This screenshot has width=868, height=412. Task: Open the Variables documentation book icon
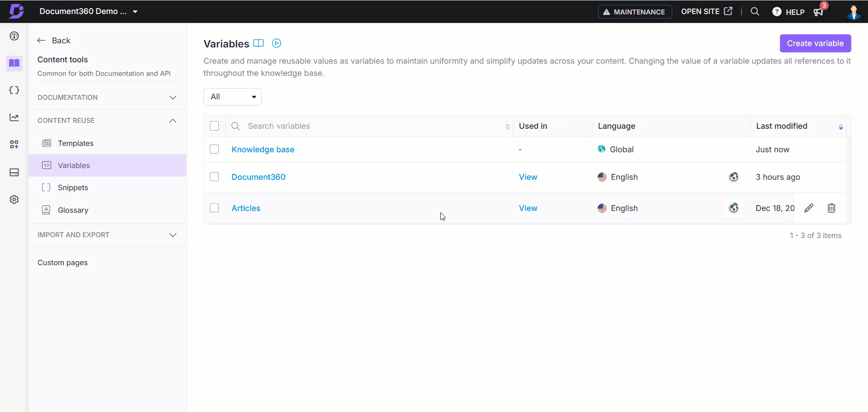click(259, 43)
